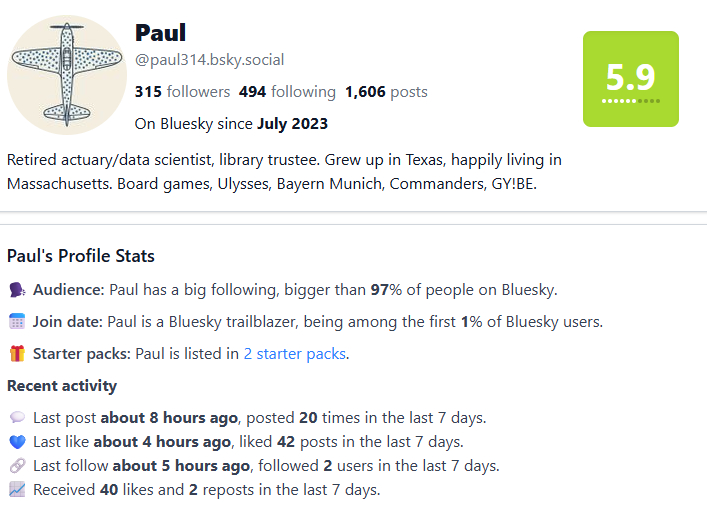The image size is (707, 508).
Task: Click the gift Starter packs icon
Action: tap(17, 353)
